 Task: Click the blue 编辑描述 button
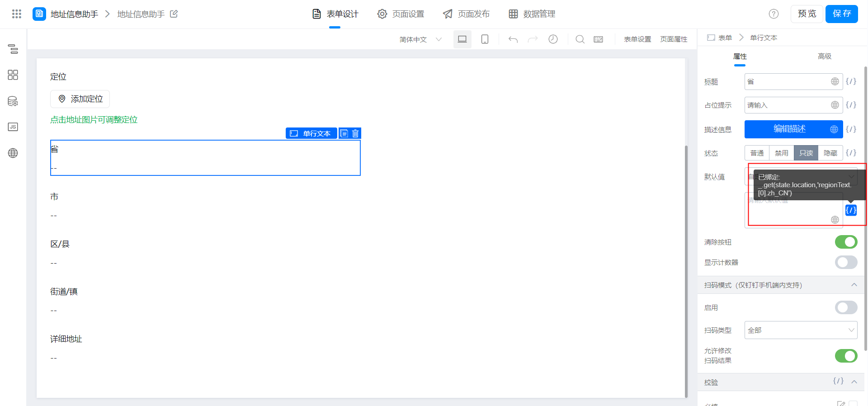[793, 129]
